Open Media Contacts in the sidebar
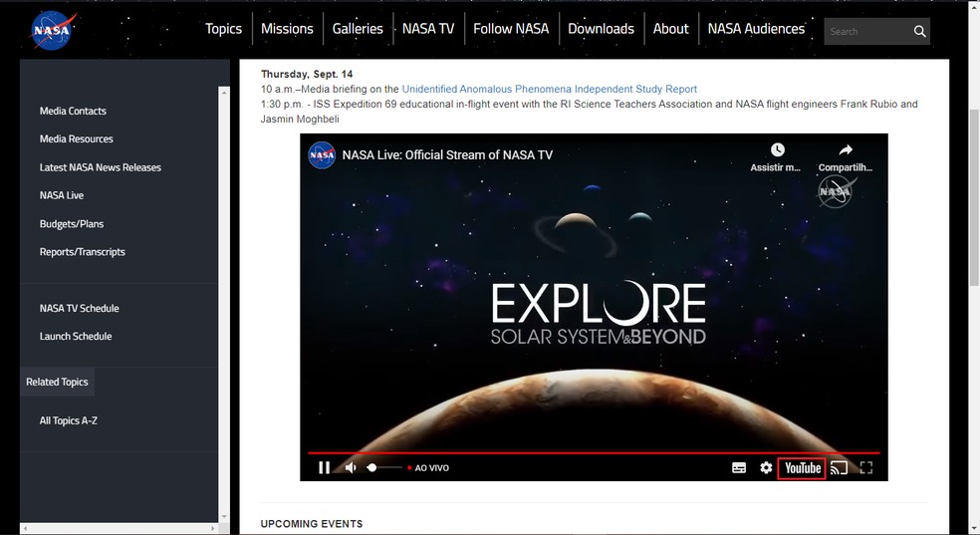This screenshot has height=535, width=980. (x=73, y=111)
